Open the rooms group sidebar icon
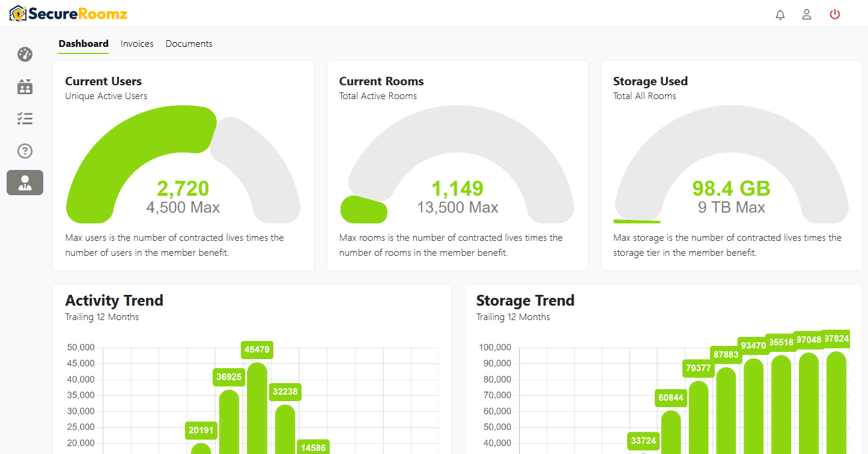The height and width of the screenshot is (454, 868). tap(25, 87)
